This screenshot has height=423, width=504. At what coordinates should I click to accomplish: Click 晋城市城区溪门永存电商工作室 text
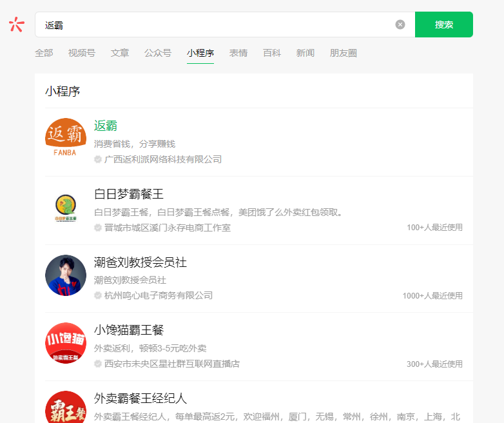pos(168,228)
